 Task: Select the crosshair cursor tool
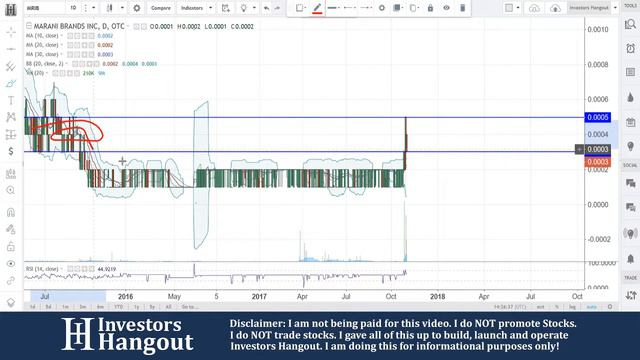[x=11, y=32]
